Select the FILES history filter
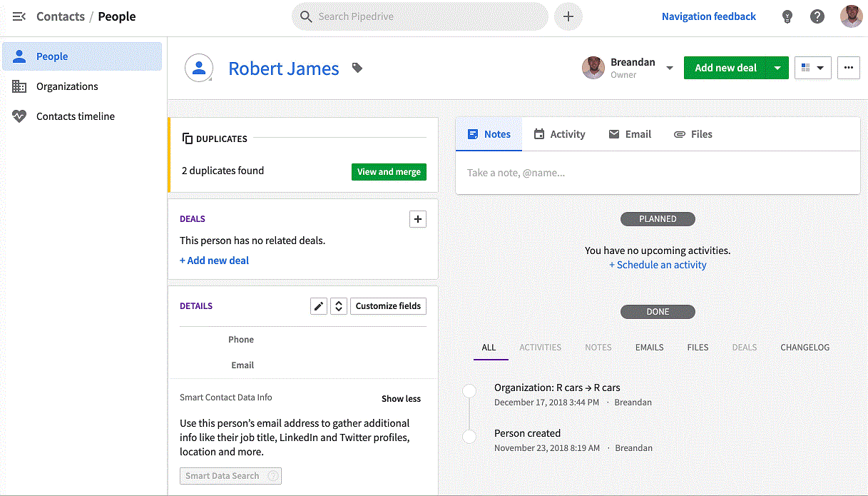The image size is (868, 496). click(698, 348)
